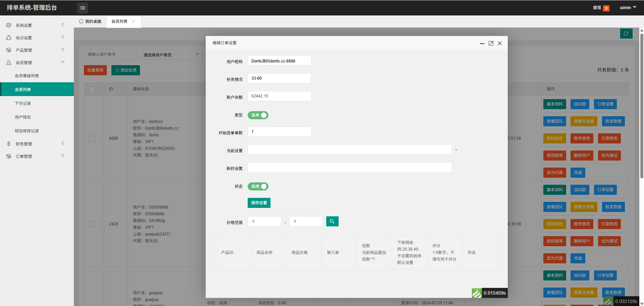The width and height of the screenshot is (644, 306).
Task: Open the admin user dropdown
Action: [628, 8]
